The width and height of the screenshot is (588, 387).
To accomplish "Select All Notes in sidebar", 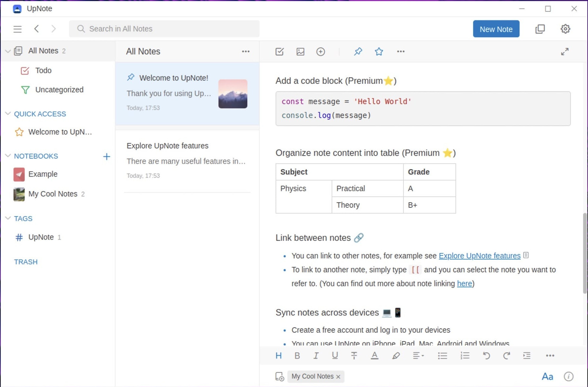I will (58, 51).
